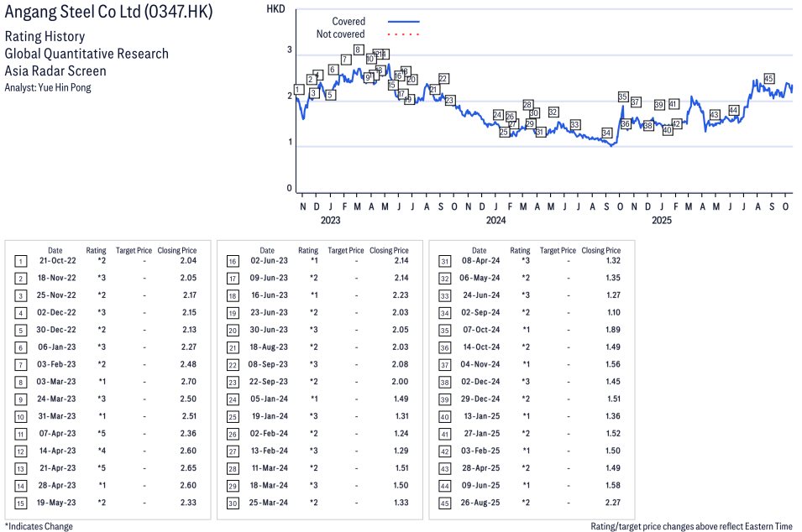
Task: Select the 2.70 closing price cell
Action: pos(188,382)
